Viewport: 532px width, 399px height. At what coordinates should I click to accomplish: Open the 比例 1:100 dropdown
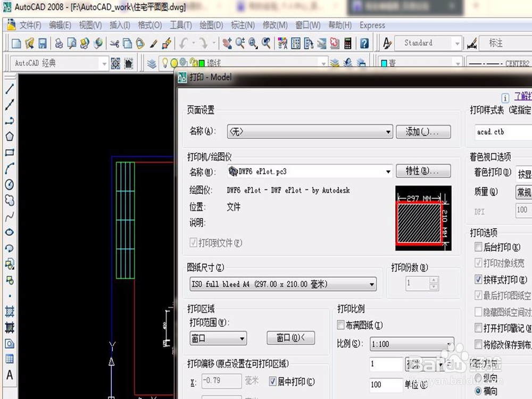coord(412,344)
